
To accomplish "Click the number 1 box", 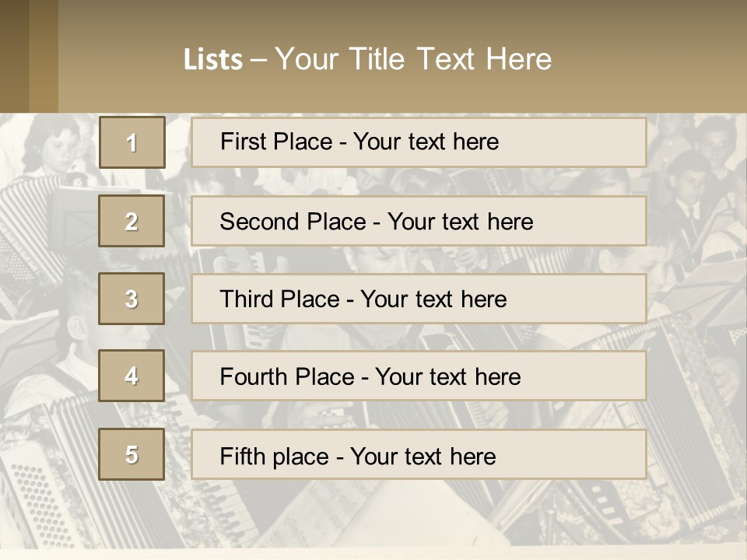I will 132,142.
